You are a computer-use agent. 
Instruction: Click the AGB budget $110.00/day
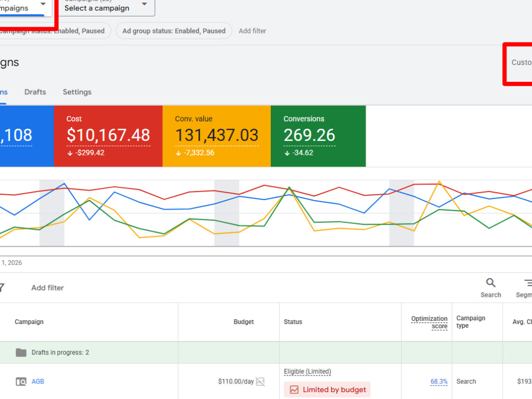pyautogui.click(x=236, y=381)
